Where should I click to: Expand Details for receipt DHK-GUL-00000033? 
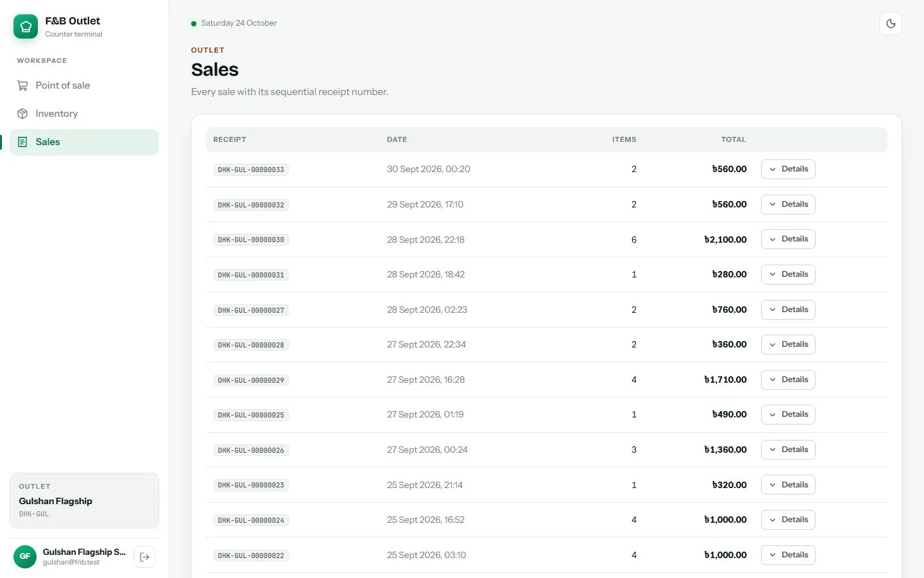point(788,169)
